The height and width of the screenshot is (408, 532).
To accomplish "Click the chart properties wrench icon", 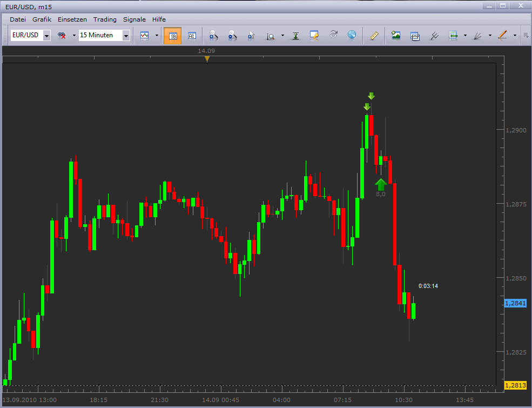I will [x=314, y=35].
